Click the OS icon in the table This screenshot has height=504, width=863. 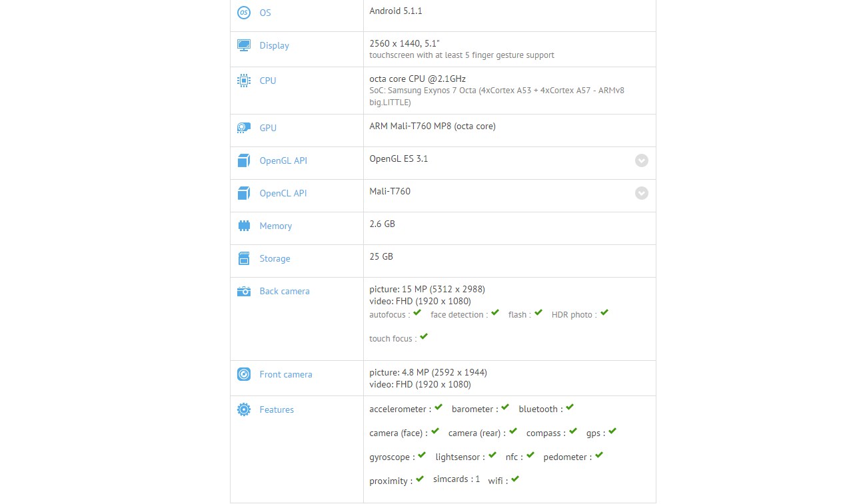[x=244, y=13]
